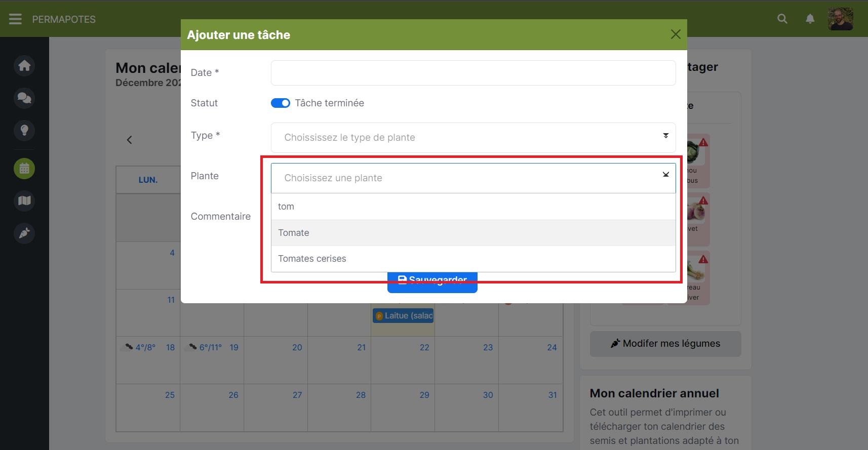The height and width of the screenshot is (450, 868).
Task: Choose Tomates cerises from the plant list
Action: pos(473,259)
